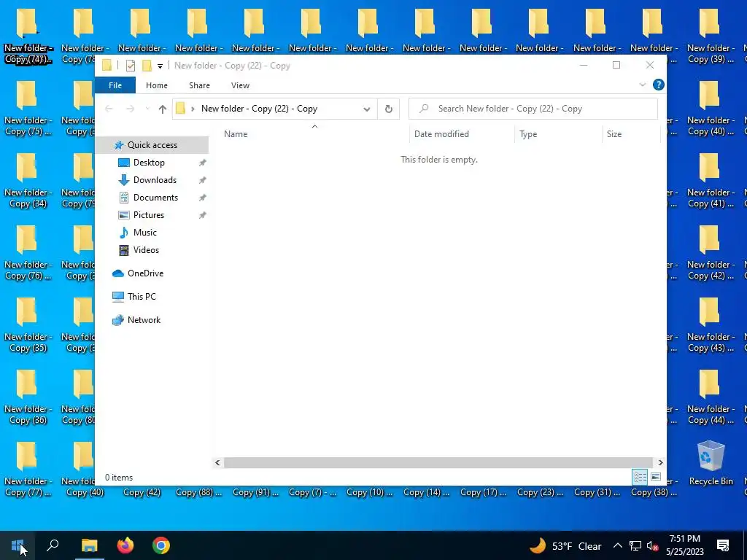This screenshot has width=747, height=560.
Task: Click the pin icon beside Documents
Action: pyautogui.click(x=203, y=198)
